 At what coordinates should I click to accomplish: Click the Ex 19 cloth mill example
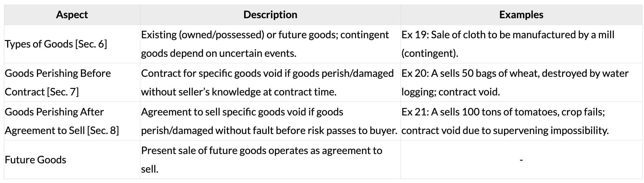[x=508, y=35]
